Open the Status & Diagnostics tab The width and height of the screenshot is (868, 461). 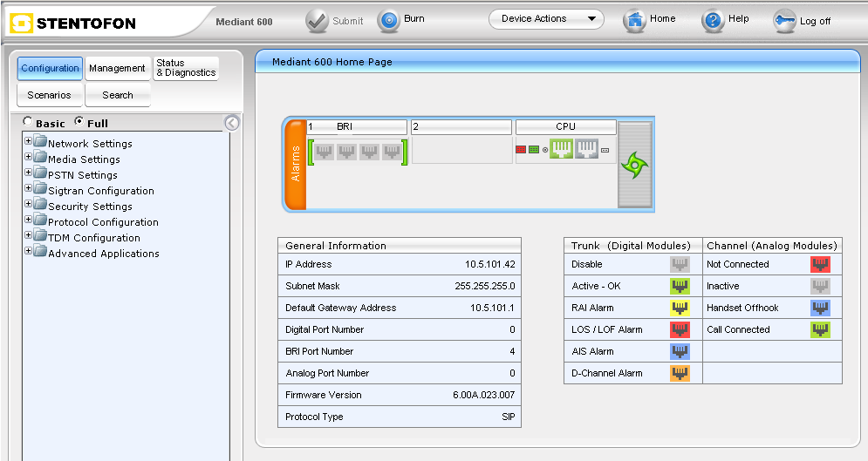(x=186, y=68)
